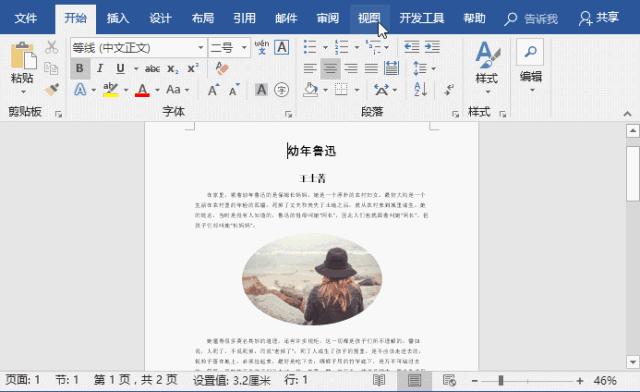Click the zoom slider handle
Screen dimensions: 640x392
tap(501, 381)
